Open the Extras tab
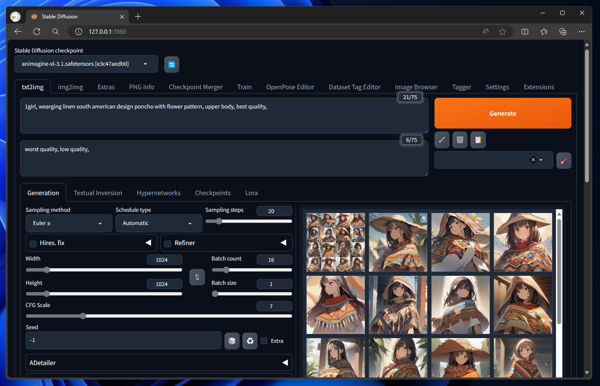 (x=106, y=87)
